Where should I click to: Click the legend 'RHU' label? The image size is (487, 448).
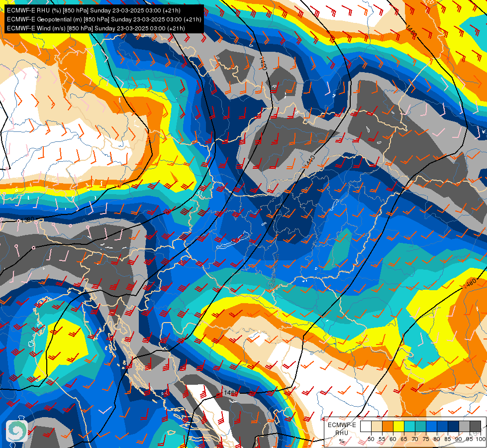click(342, 433)
